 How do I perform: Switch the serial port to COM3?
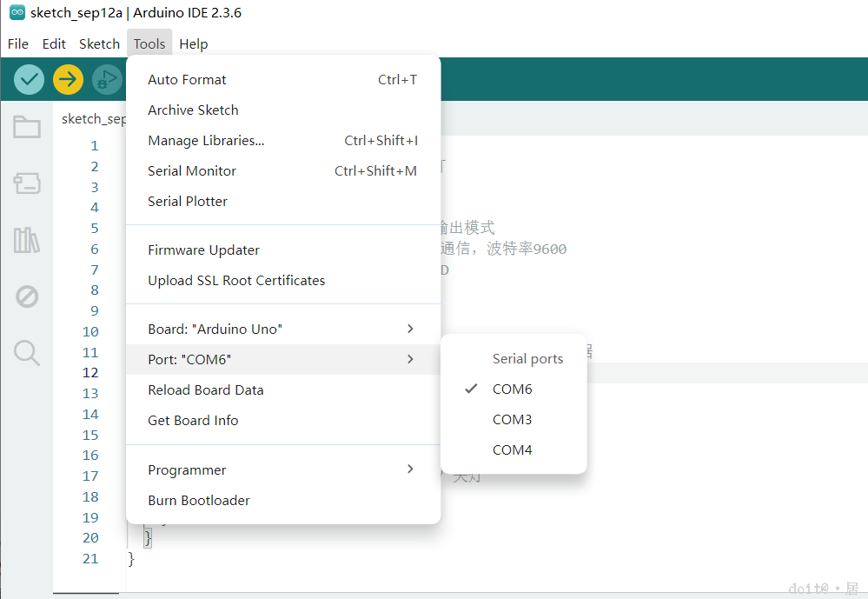[513, 420]
